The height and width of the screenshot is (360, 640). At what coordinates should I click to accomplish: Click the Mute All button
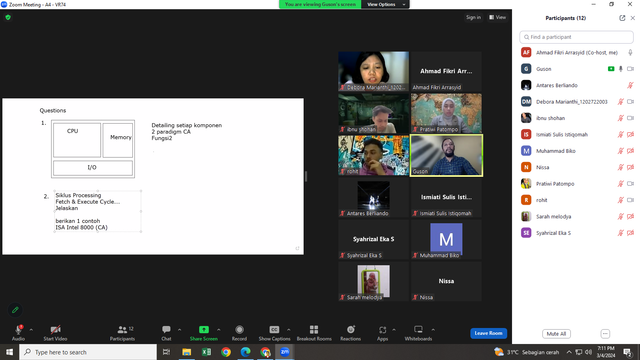point(556,333)
